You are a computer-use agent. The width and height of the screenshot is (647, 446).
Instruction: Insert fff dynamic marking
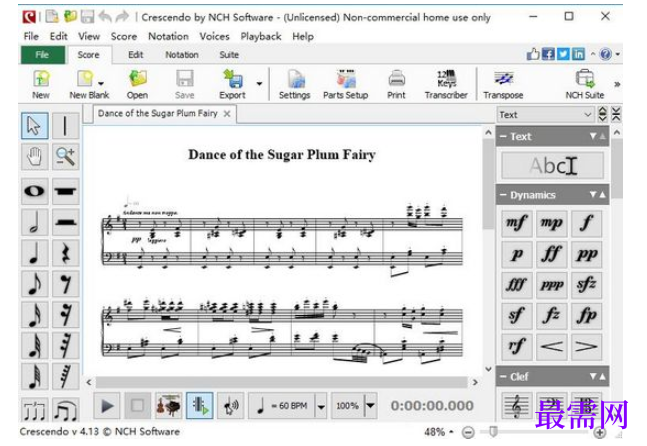click(516, 285)
